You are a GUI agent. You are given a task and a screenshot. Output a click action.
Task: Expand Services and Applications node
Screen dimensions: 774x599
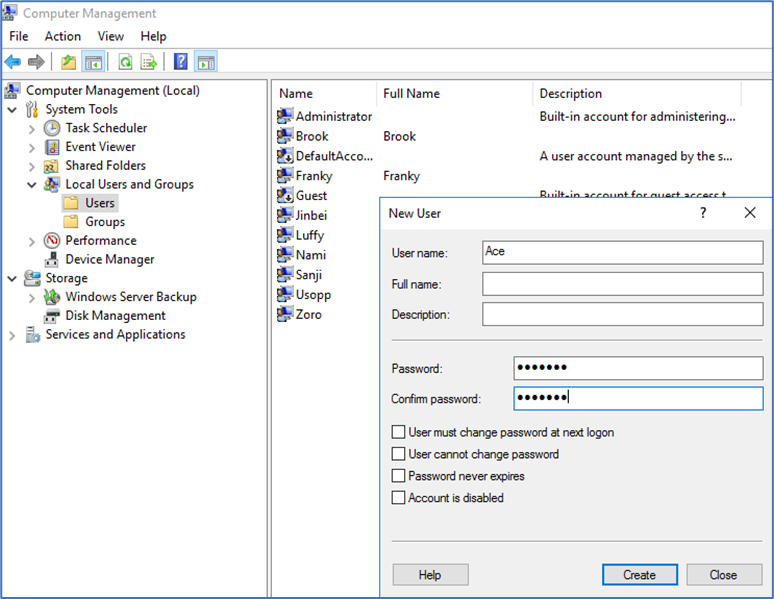point(12,335)
